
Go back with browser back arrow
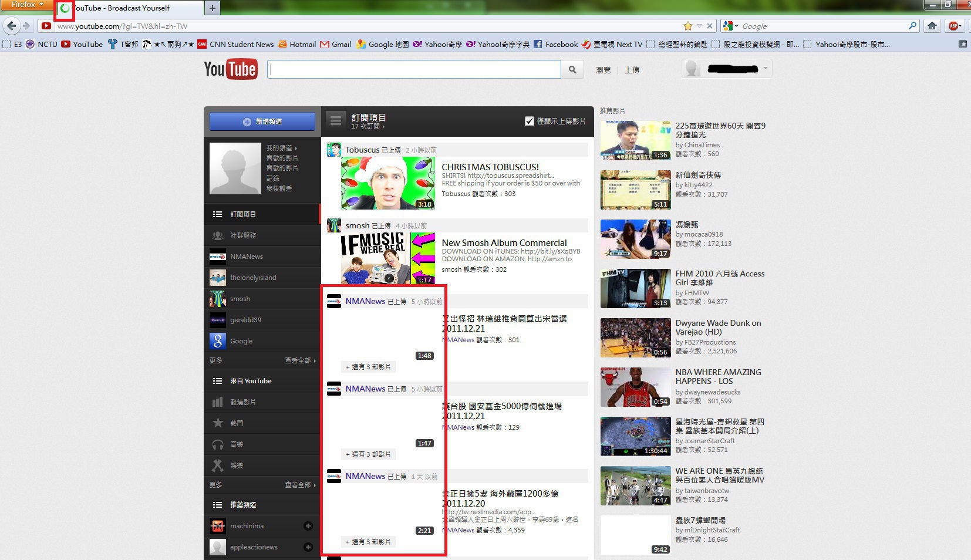(x=12, y=26)
